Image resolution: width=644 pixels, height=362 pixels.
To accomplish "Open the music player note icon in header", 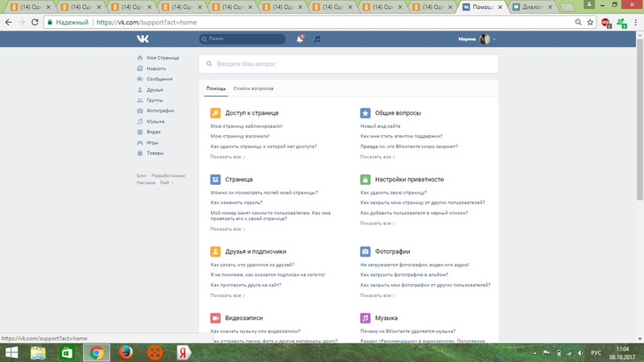I will coord(317,39).
